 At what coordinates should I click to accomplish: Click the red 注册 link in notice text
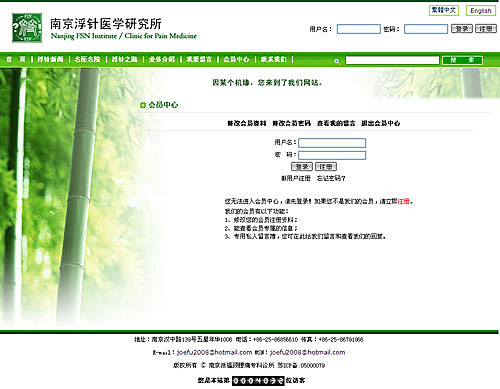404,201
